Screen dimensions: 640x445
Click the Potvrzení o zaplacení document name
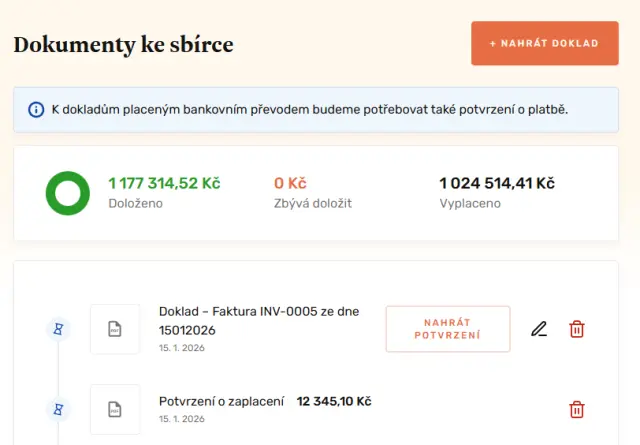(221, 401)
